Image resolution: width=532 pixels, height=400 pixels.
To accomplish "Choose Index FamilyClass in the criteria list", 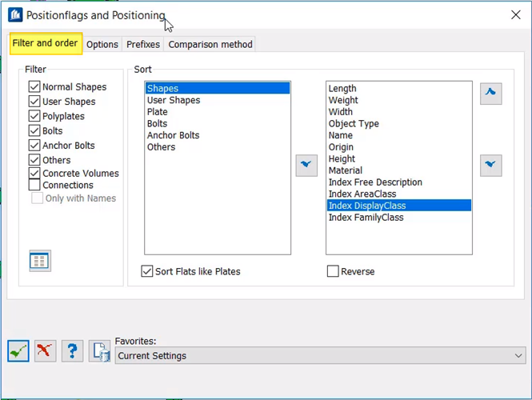I will tap(366, 218).
